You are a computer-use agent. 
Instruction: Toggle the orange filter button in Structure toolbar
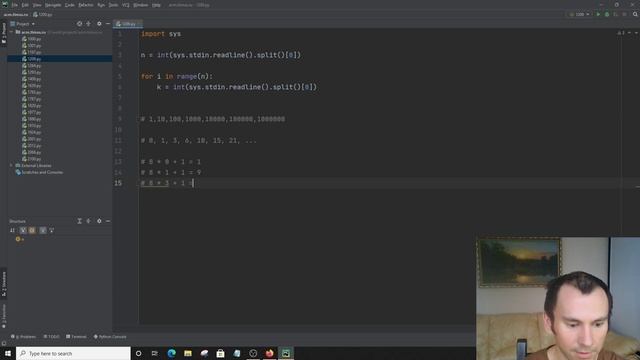click(x=32, y=230)
